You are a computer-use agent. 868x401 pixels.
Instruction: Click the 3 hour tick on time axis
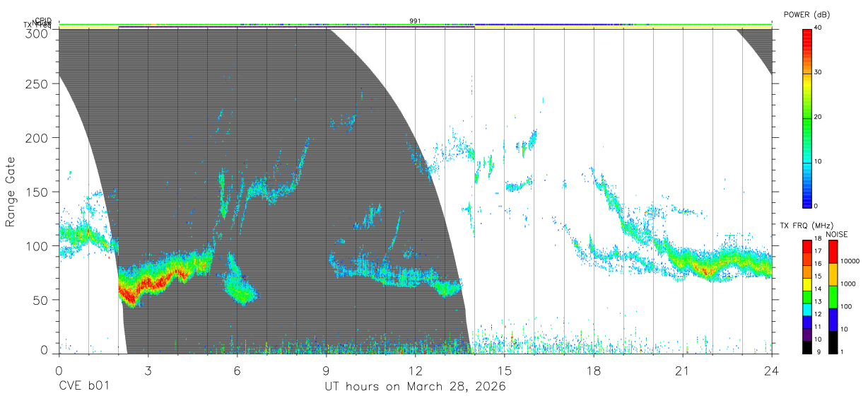(x=148, y=371)
